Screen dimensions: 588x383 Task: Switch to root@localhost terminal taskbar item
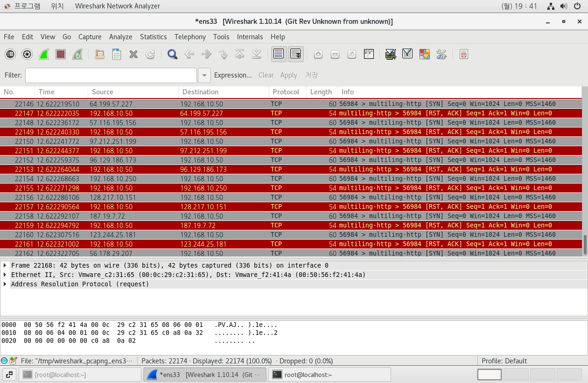[x=330, y=374]
